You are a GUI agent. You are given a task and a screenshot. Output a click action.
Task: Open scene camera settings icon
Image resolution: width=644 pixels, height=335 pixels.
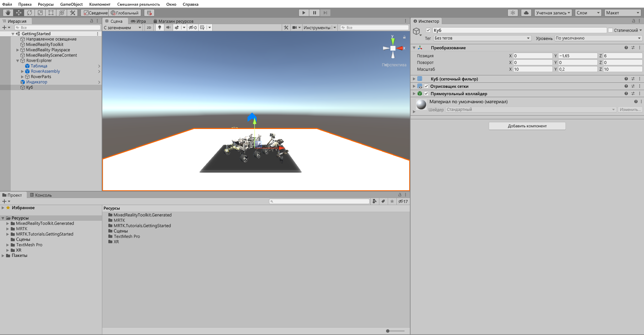294,27
